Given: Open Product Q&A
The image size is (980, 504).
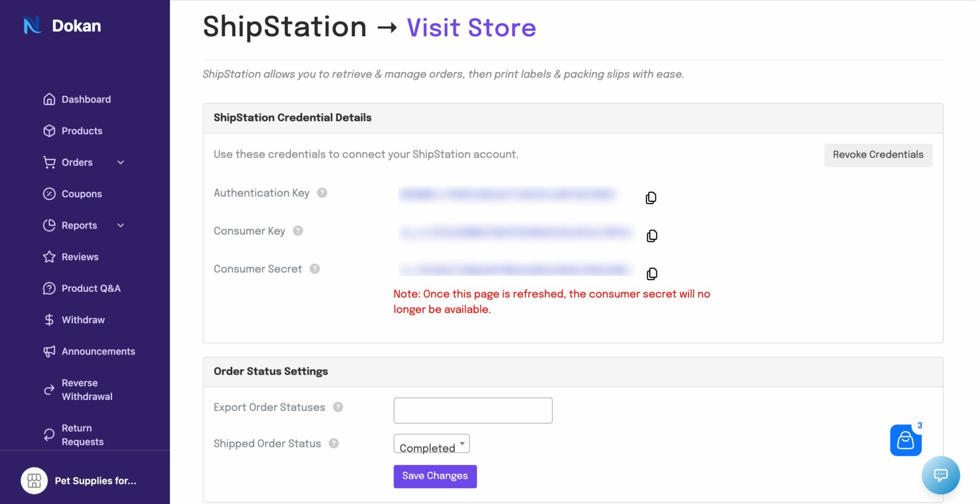Looking at the screenshot, I should click(91, 288).
